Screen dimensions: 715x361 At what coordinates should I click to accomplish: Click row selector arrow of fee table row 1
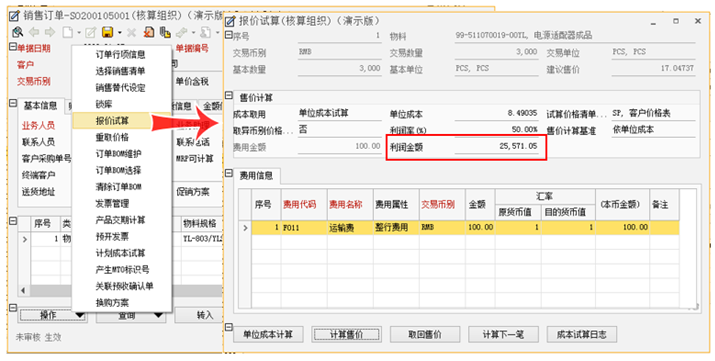(x=246, y=227)
